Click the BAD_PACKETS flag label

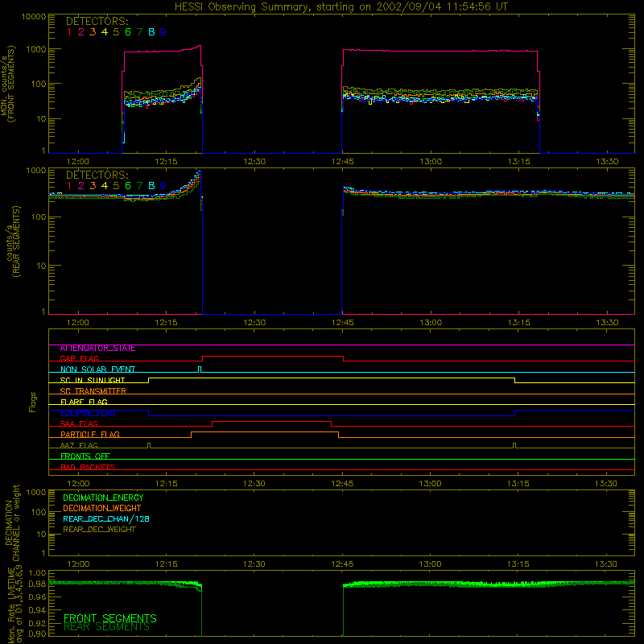88,468
